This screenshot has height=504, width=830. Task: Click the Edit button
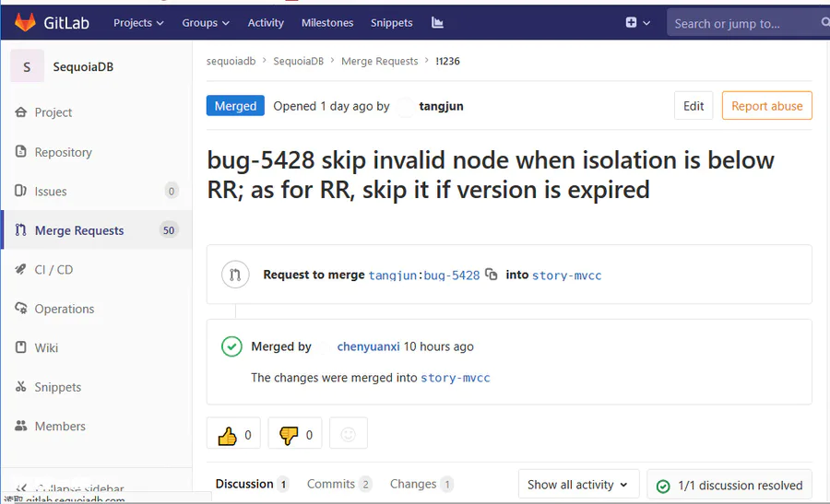[694, 106]
